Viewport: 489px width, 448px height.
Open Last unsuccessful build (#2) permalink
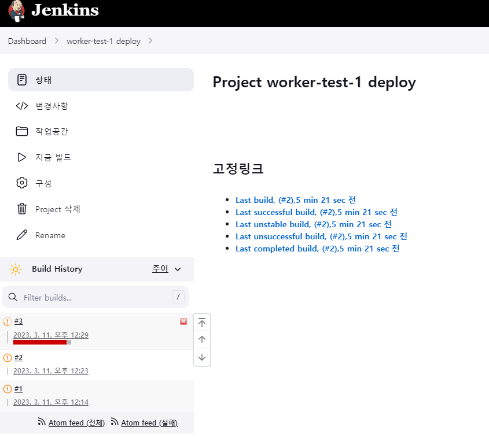pyautogui.click(x=321, y=236)
